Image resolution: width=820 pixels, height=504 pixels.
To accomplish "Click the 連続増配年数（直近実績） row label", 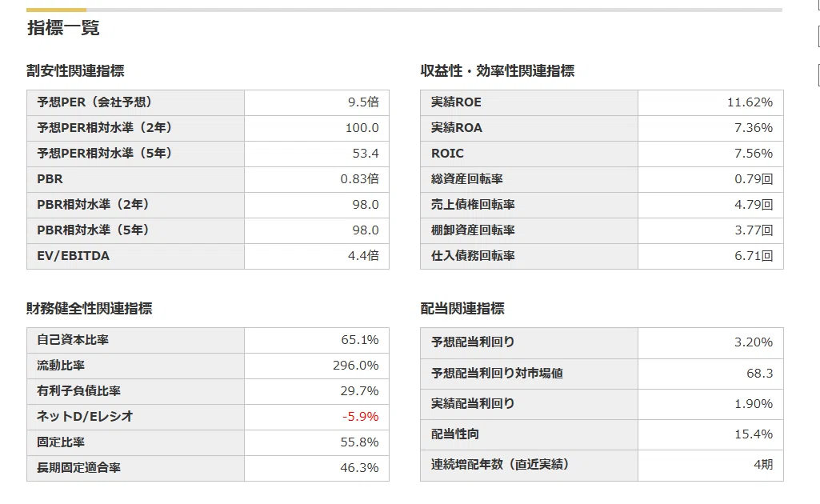I will (500, 464).
